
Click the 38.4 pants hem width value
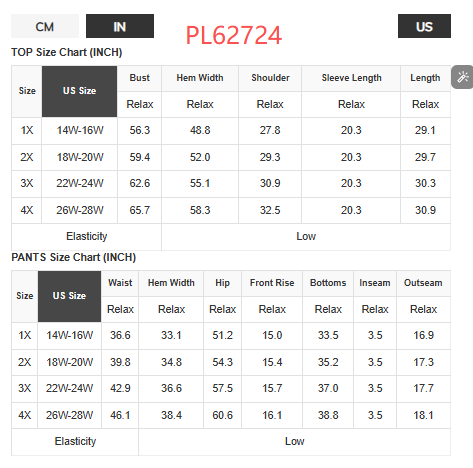(x=171, y=415)
